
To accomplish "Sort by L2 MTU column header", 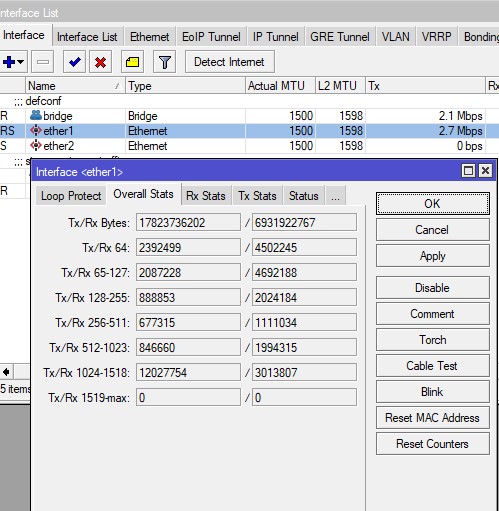I will click(340, 86).
